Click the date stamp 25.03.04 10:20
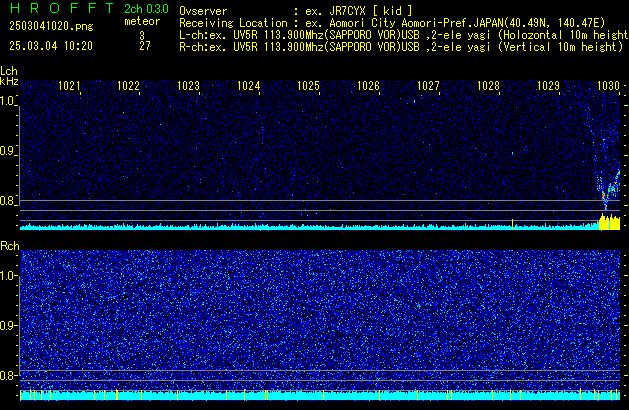 pyautogui.click(x=51, y=46)
